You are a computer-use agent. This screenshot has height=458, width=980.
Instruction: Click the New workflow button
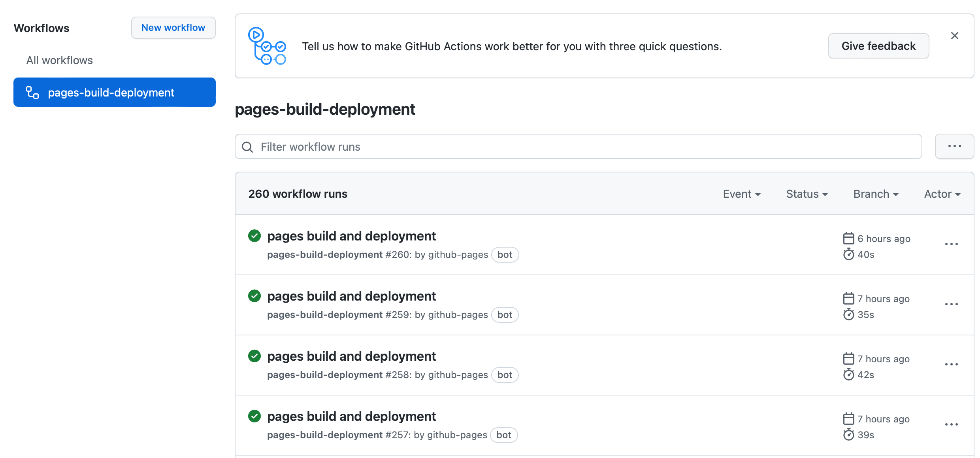point(173,28)
